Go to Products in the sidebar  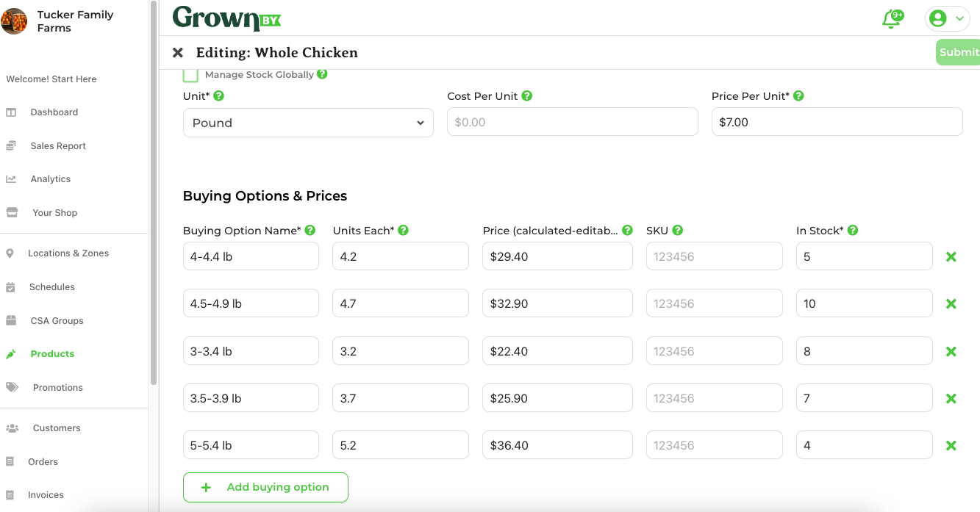(x=52, y=354)
